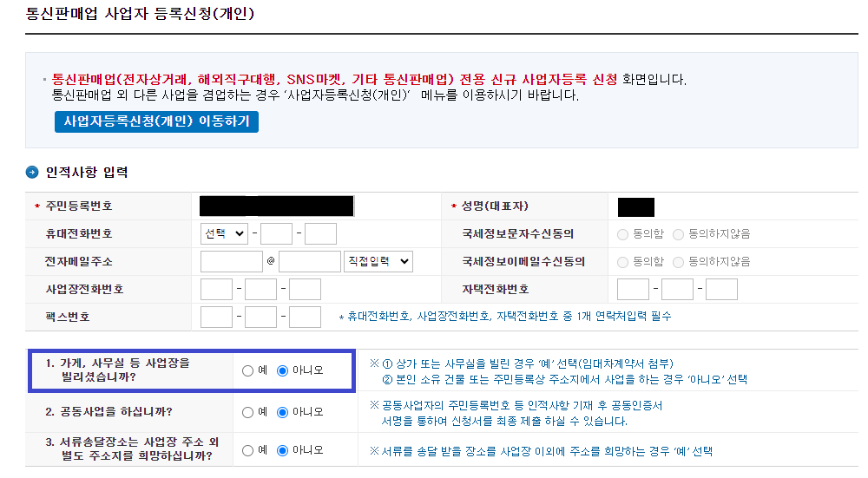
Task: Click middle 팩스번호 field
Action: pyautogui.click(x=260, y=317)
